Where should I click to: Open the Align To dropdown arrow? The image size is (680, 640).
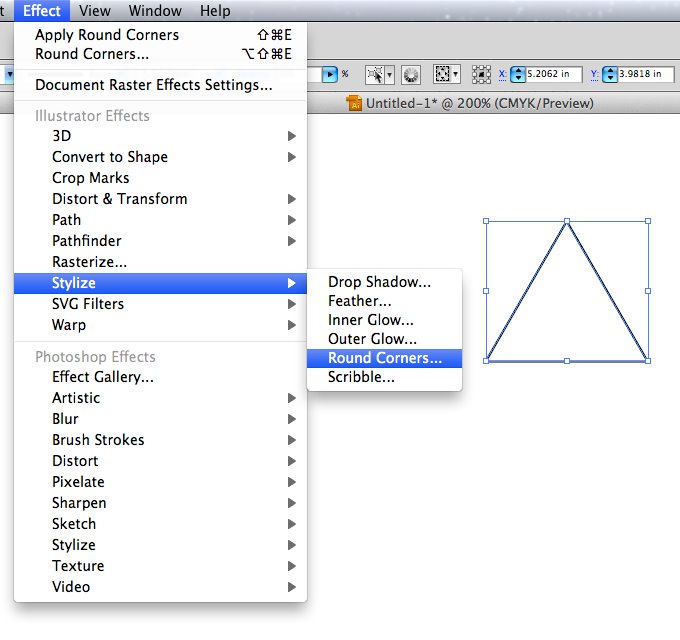pos(454,75)
